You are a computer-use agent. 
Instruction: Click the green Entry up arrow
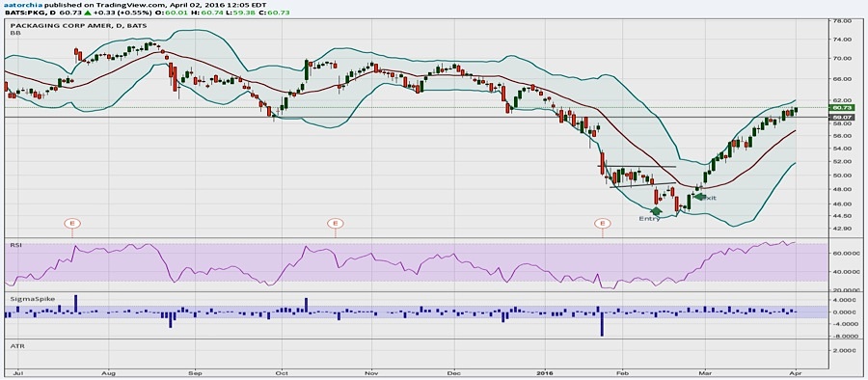point(656,210)
